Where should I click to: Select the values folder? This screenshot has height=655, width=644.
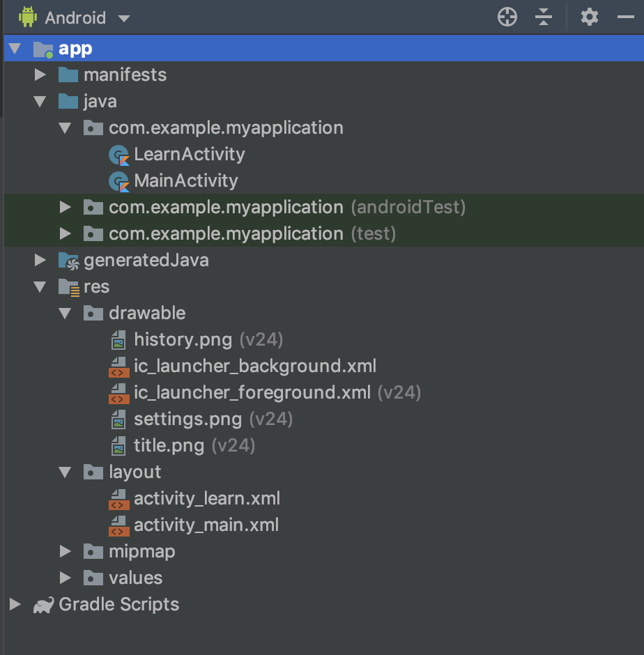tap(135, 578)
